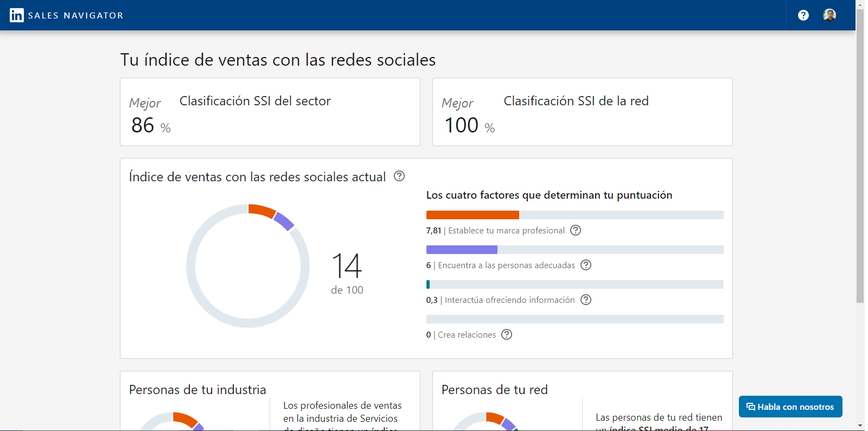Click help icon for Crea relaciones
Image resolution: width=868 pixels, height=431 pixels.
click(507, 334)
